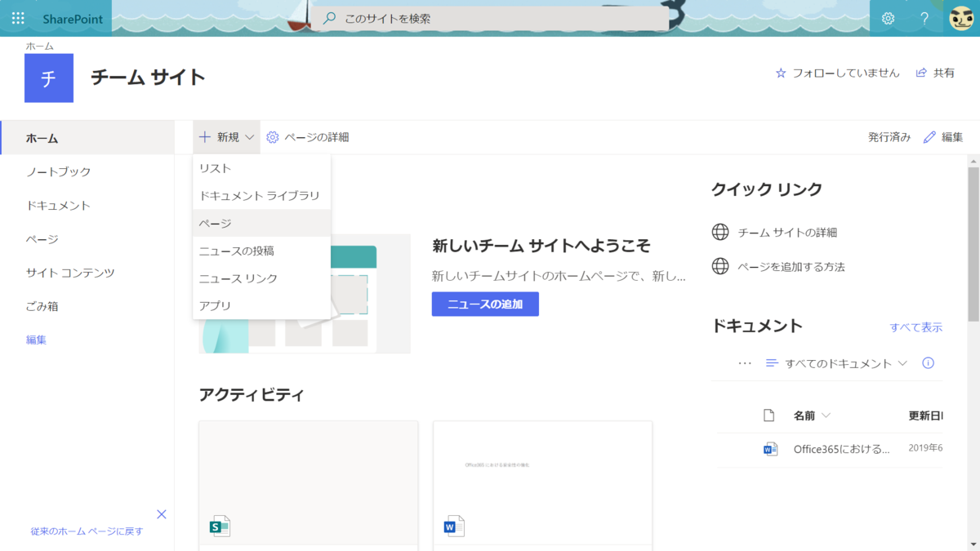This screenshot has width=980, height=551.
Task: Click 新しいチーム サイトへようこそ headline
Action: [x=541, y=246]
